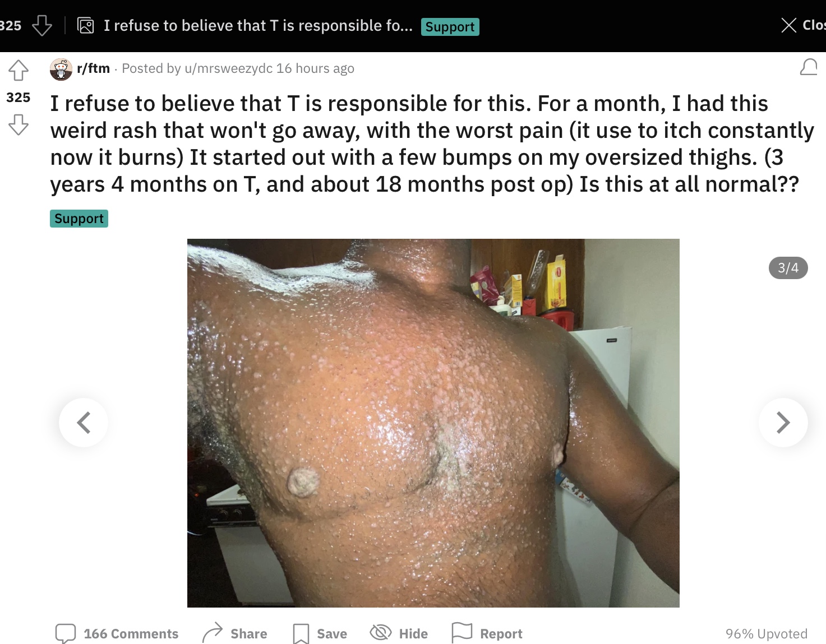The width and height of the screenshot is (826, 644).
Task: Show the next gallery image
Action: [x=783, y=423]
